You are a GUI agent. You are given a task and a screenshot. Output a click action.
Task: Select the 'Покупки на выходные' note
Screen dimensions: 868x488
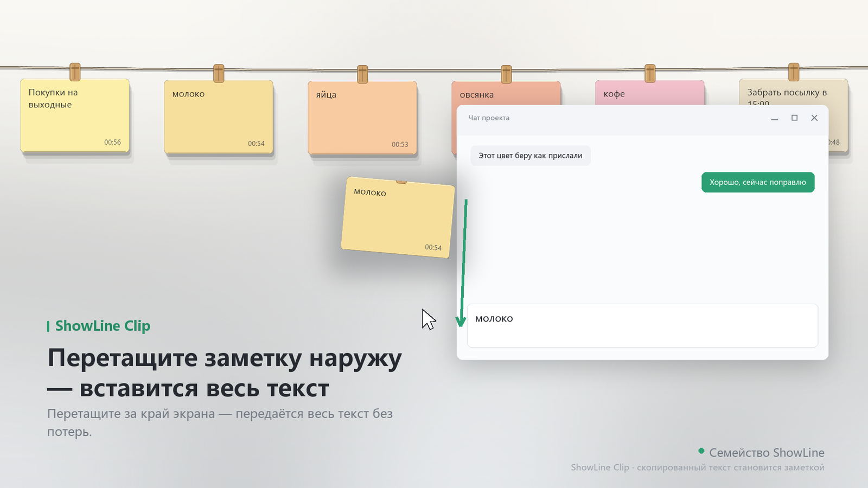click(75, 115)
